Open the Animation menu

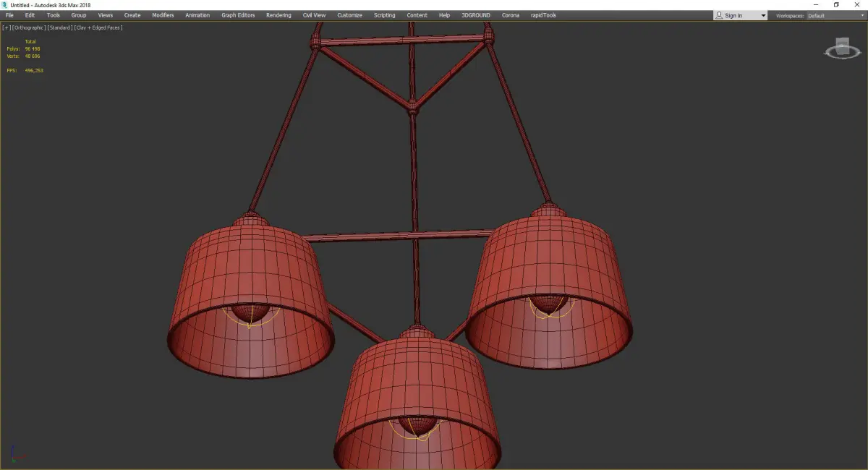[x=197, y=15]
